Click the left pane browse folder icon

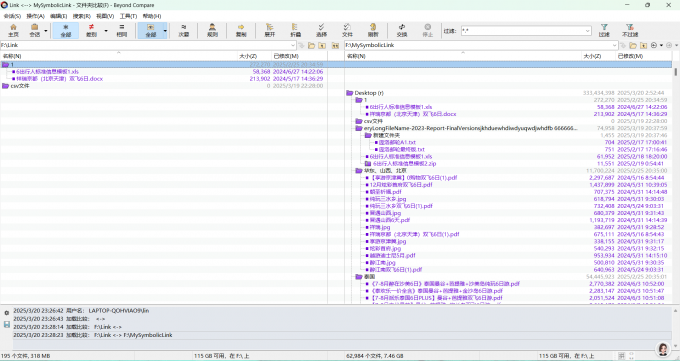coord(312,45)
